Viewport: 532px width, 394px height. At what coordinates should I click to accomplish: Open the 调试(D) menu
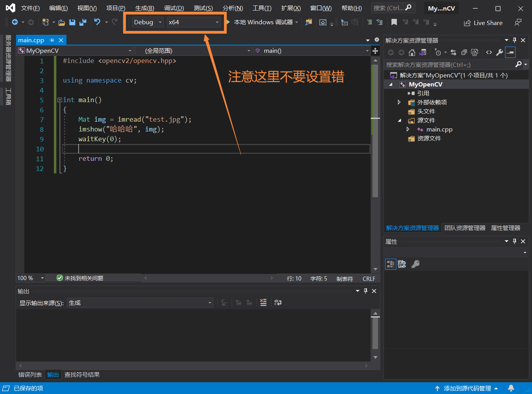174,8
